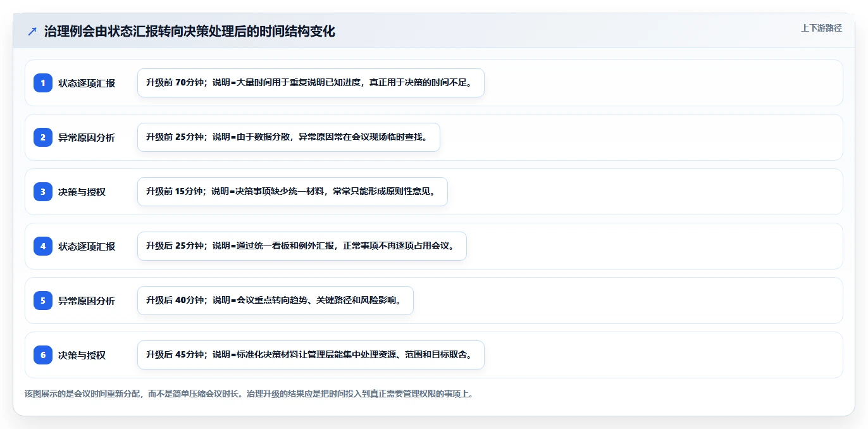Click the 升级后 25分钟 description box
The image size is (868, 429).
[302, 246]
